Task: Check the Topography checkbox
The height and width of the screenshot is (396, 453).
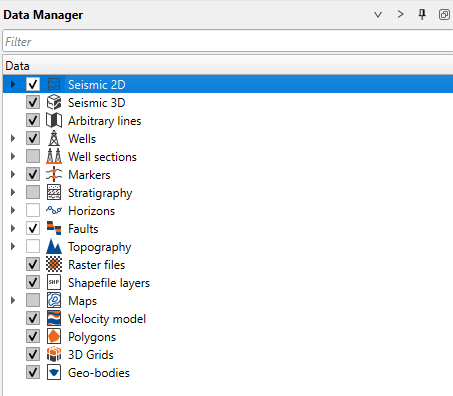Action: (x=33, y=246)
